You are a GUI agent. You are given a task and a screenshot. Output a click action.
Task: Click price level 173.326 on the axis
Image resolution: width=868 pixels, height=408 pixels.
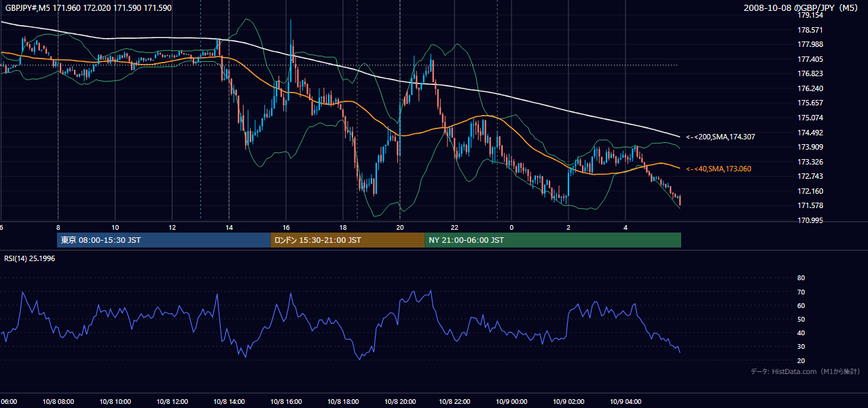[810, 162]
